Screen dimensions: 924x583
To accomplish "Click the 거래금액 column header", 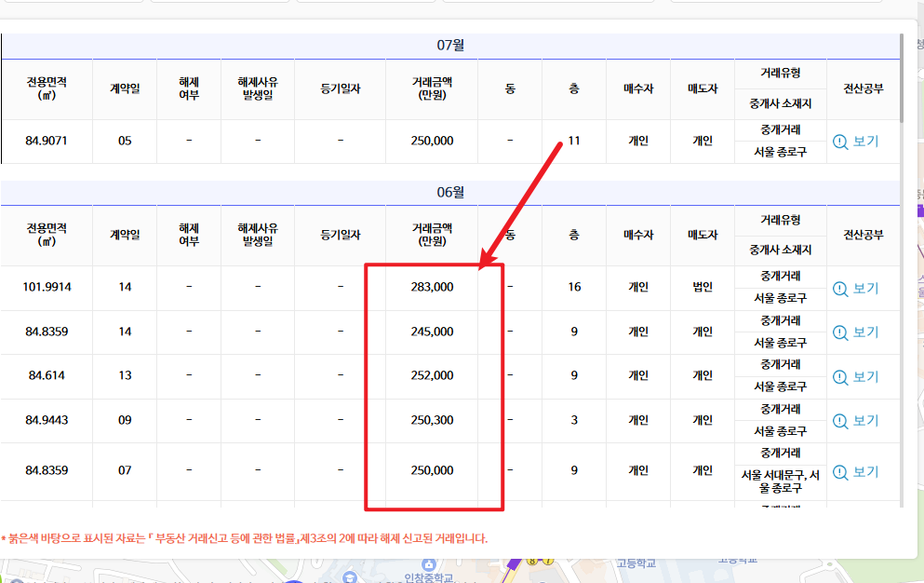I will click(x=434, y=88).
